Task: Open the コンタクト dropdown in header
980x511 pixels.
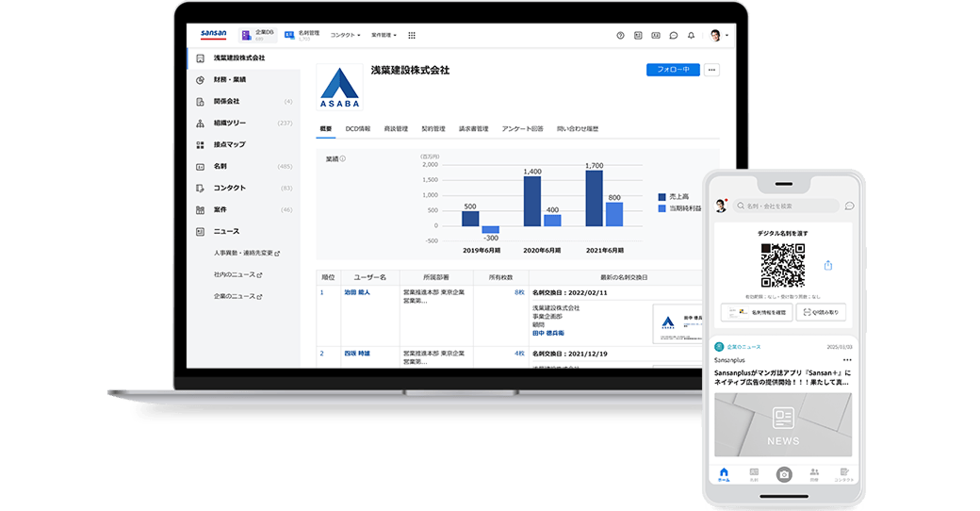Action: tap(345, 35)
